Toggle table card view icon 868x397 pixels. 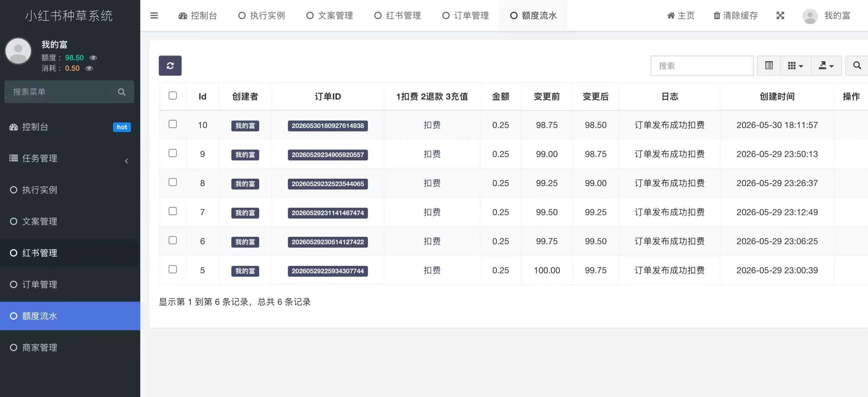(769, 65)
